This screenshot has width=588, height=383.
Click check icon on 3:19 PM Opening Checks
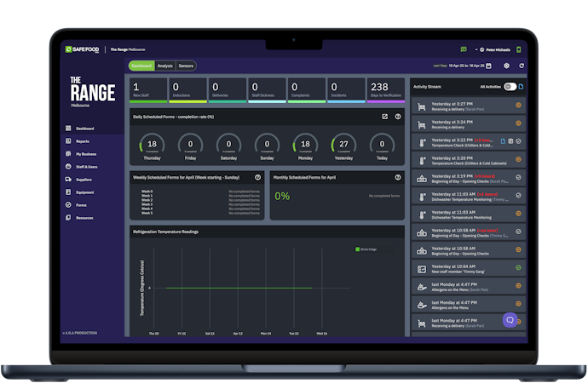[x=518, y=178]
